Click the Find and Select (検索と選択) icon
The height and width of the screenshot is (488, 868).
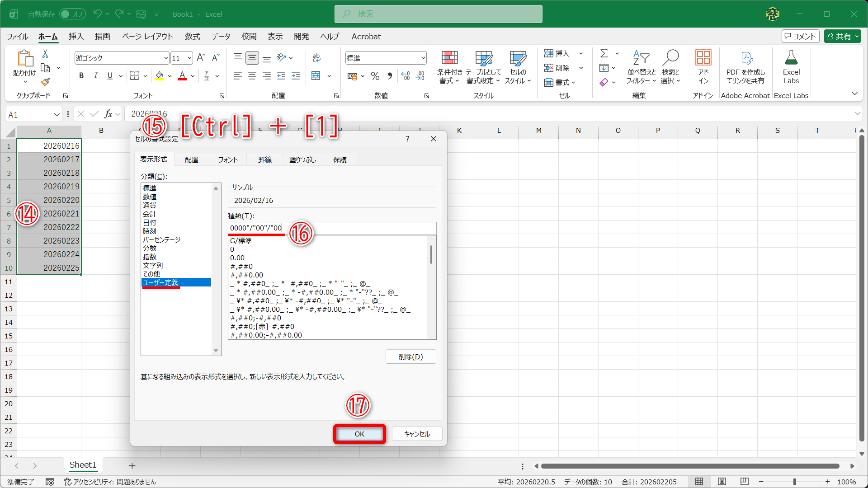(x=670, y=67)
